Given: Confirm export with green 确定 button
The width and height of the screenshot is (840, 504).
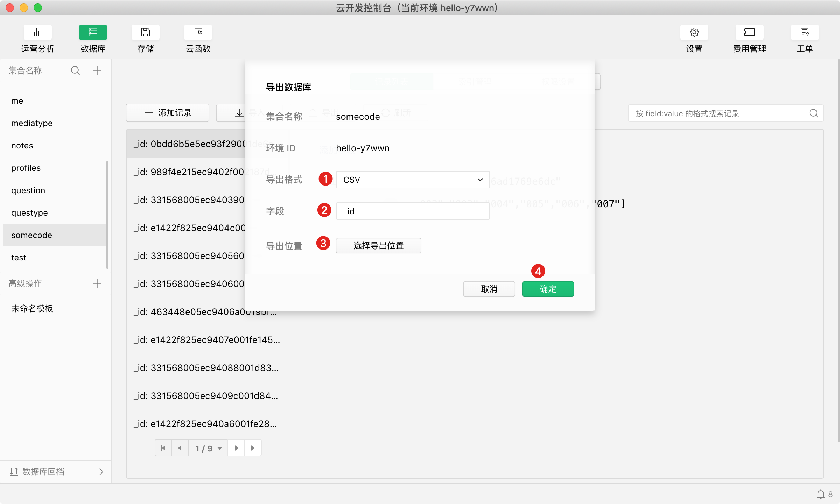Looking at the screenshot, I should 548,289.
